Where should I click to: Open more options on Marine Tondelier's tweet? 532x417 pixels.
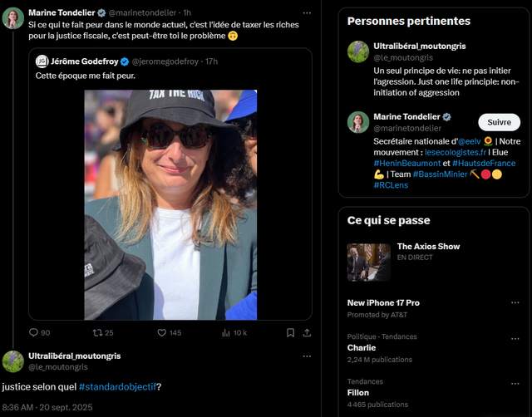tap(308, 13)
